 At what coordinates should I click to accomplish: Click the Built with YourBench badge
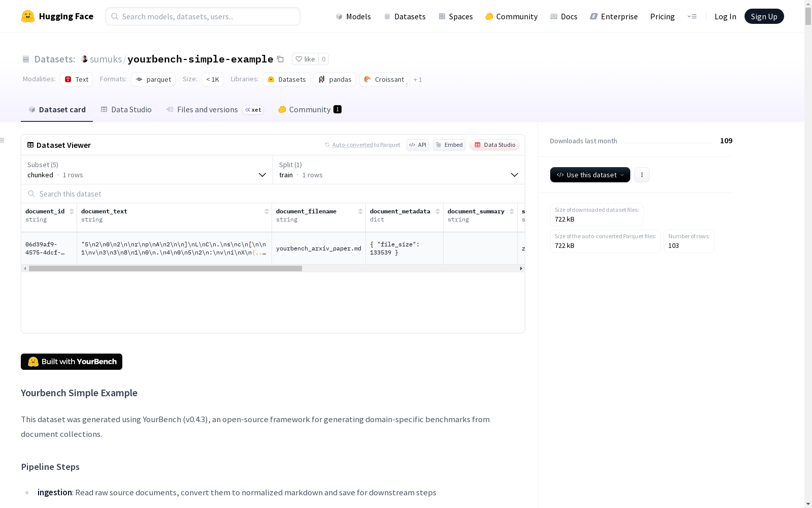point(72,362)
